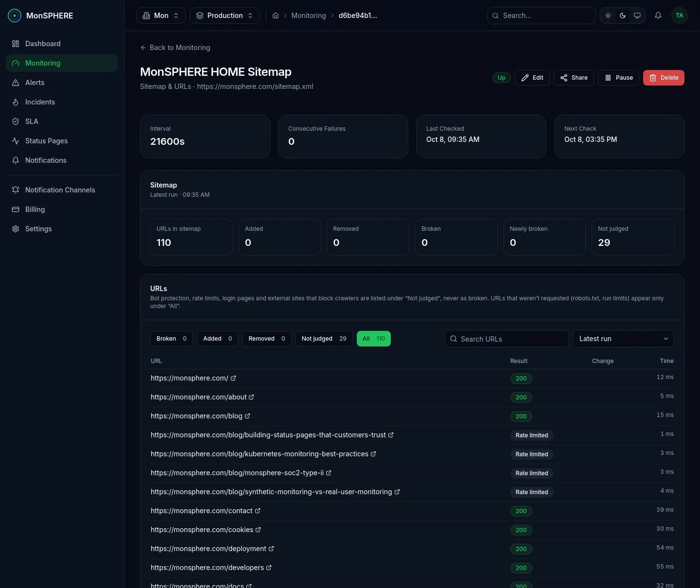Click the Edit button

tap(532, 78)
